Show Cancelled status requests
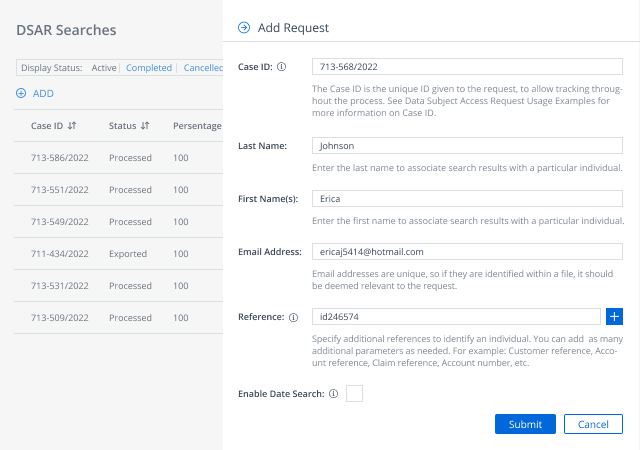 click(x=202, y=68)
